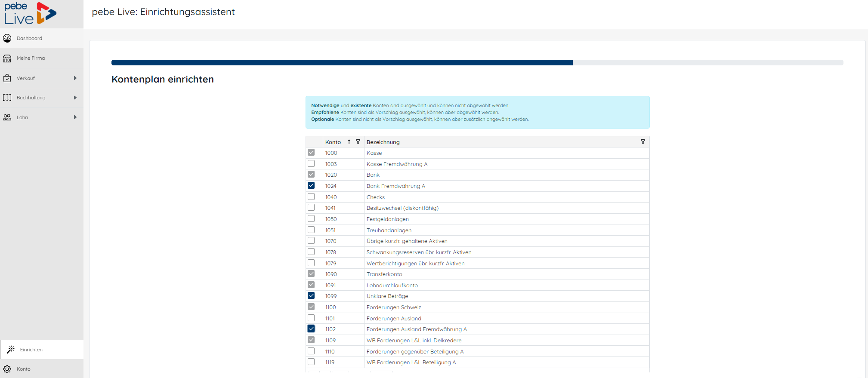Expand the Verkauf submenu arrow
The image size is (868, 378).
coord(75,78)
